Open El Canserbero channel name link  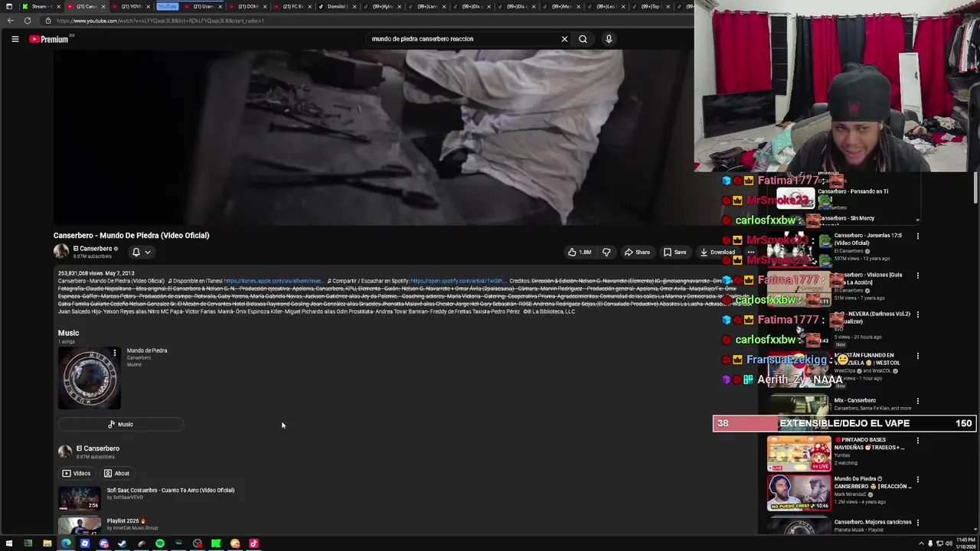(93, 249)
